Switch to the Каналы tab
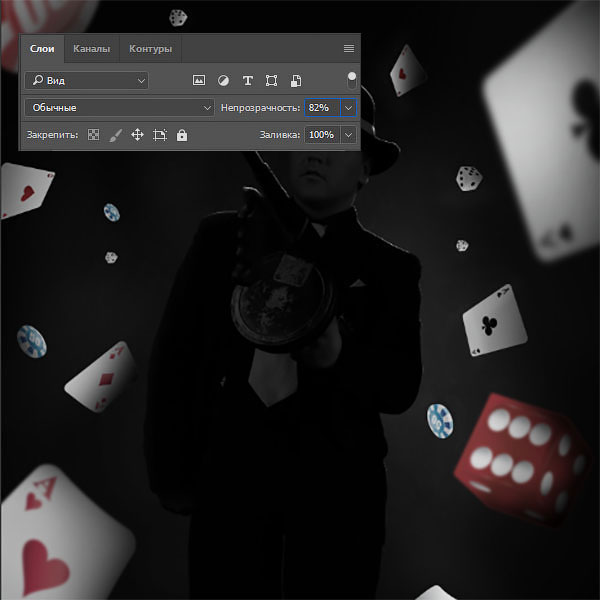The width and height of the screenshot is (600, 600). [x=91, y=49]
